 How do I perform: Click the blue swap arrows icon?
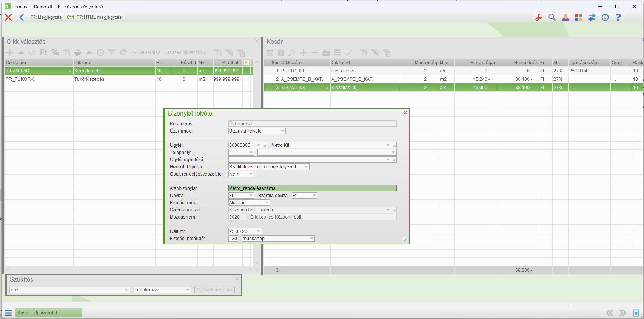coord(592,17)
